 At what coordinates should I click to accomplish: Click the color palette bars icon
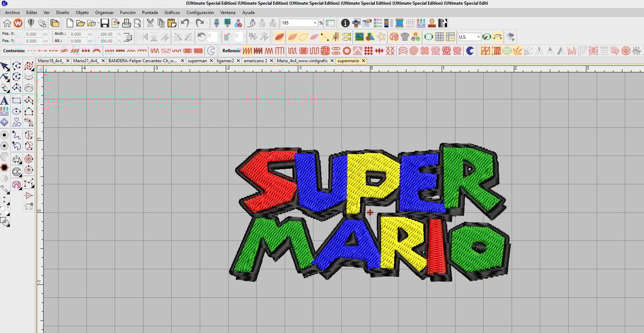[389, 23]
